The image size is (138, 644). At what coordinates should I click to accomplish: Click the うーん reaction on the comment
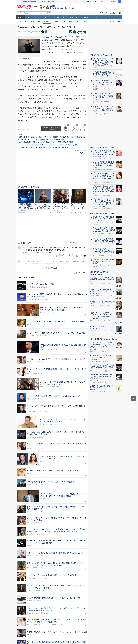[77, 256]
